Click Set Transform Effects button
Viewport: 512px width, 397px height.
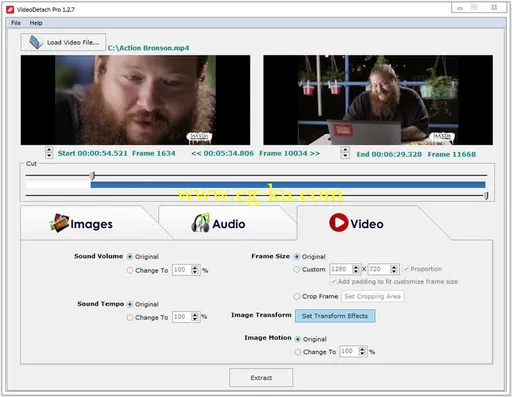tap(335, 316)
